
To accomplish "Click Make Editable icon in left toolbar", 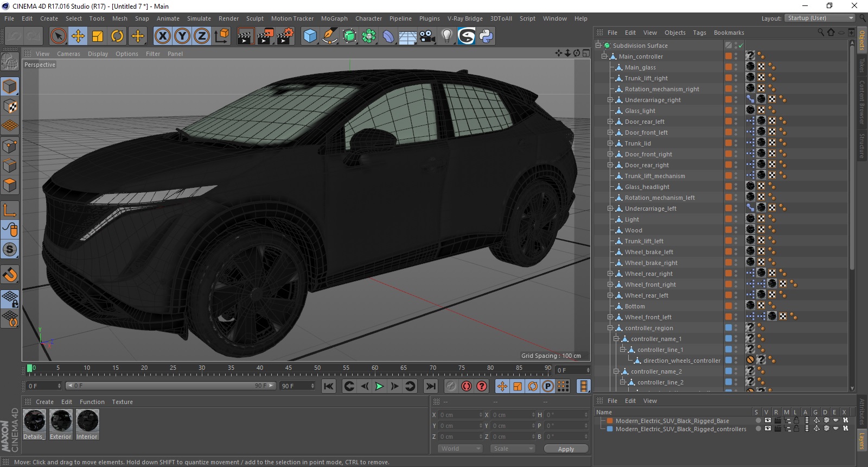I will 10,62.
